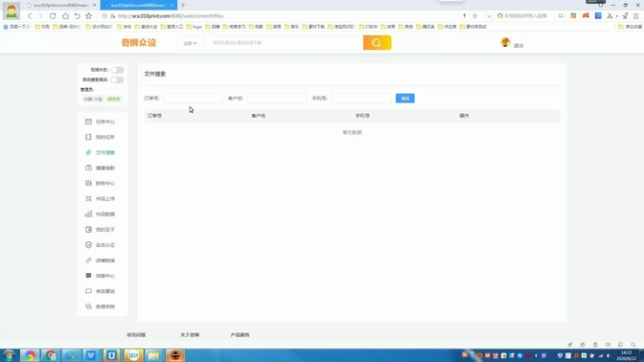Open 我的任务 in the sidebar
Image resolution: width=644 pixels, height=362 pixels.
101,137
